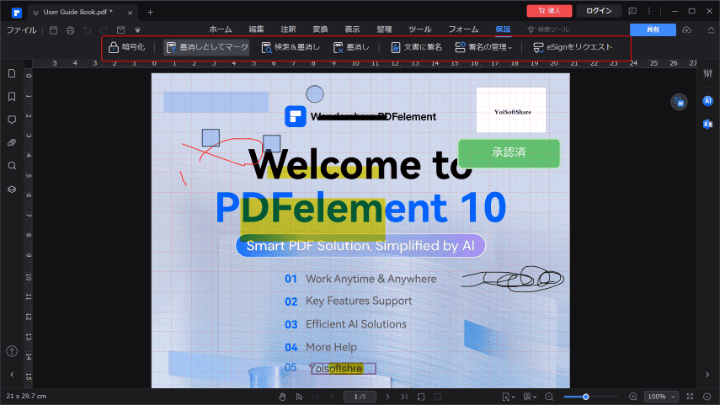
Task: Switch to the フォーム tab
Action: click(x=463, y=29)
